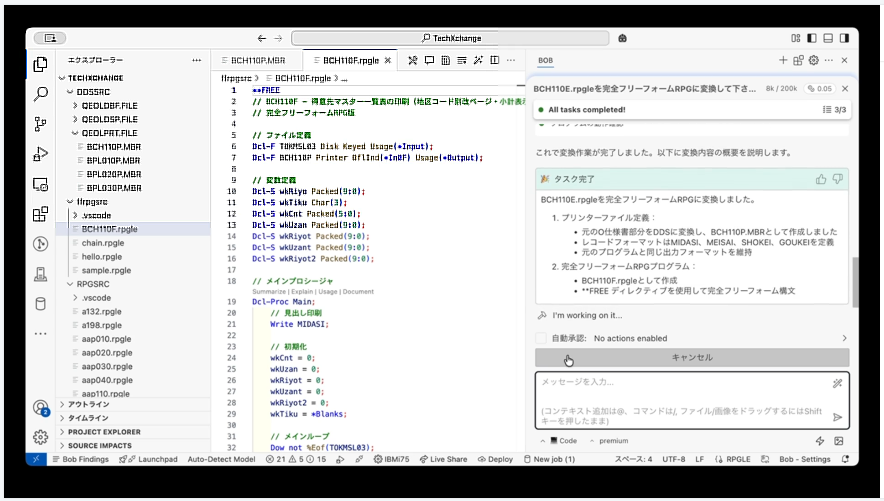
Task: Open the Explorer view in activity bar
Action: click(40, 64)
